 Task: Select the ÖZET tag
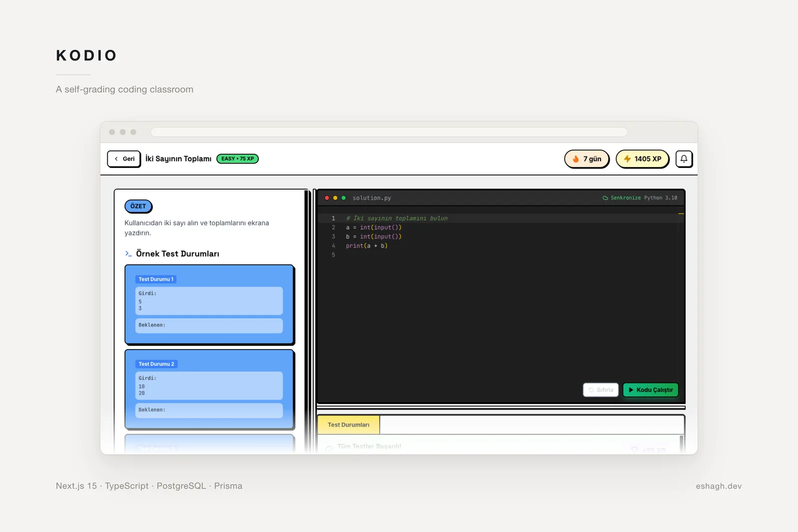coord(138,206)
